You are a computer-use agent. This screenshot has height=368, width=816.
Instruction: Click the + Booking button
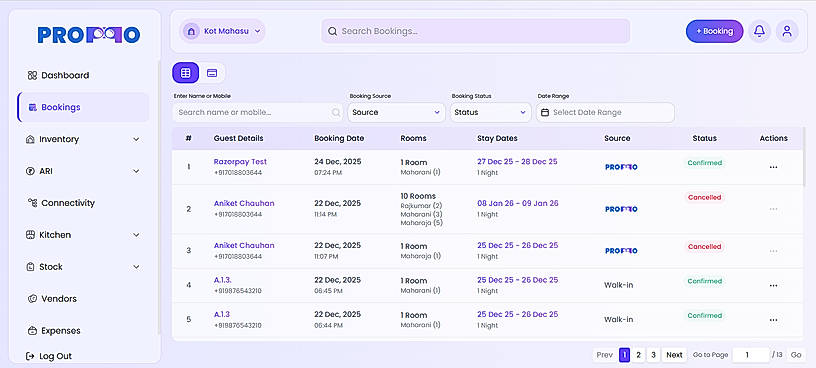[714, 31]
